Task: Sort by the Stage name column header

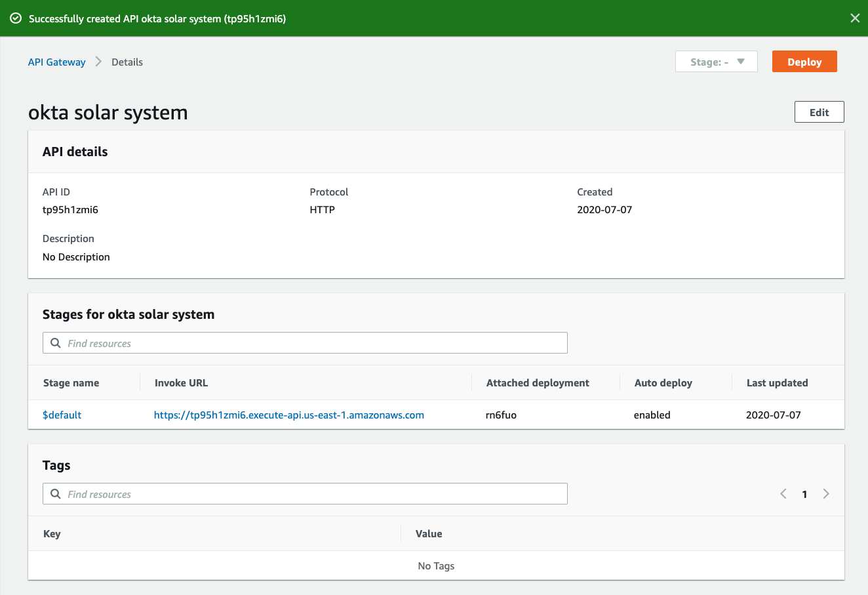Action: pyautogui.click(x=71, y=383)
